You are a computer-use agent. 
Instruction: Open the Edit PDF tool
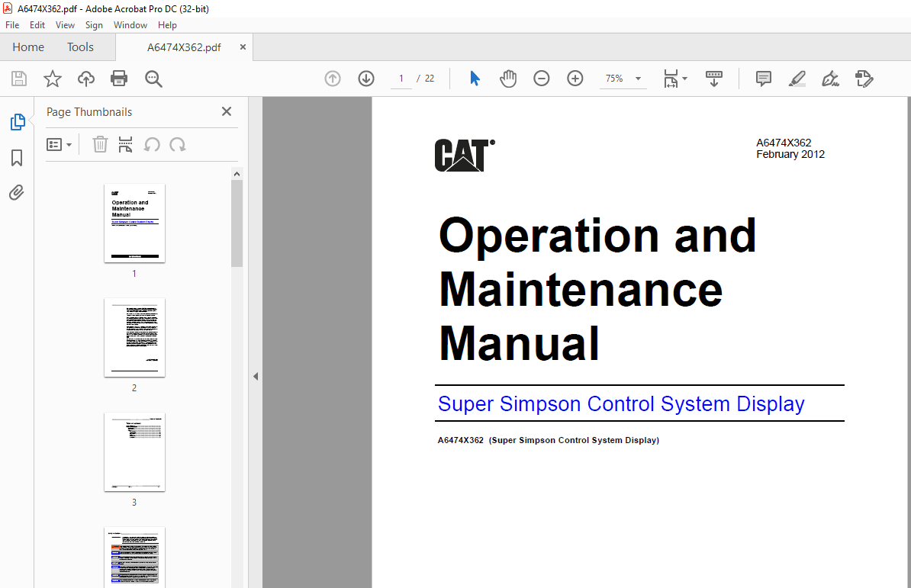pos(864,78)
